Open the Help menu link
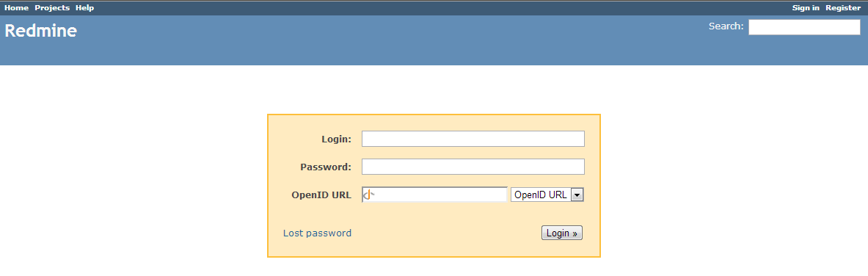Screen dimensions: 868x276 84,8
